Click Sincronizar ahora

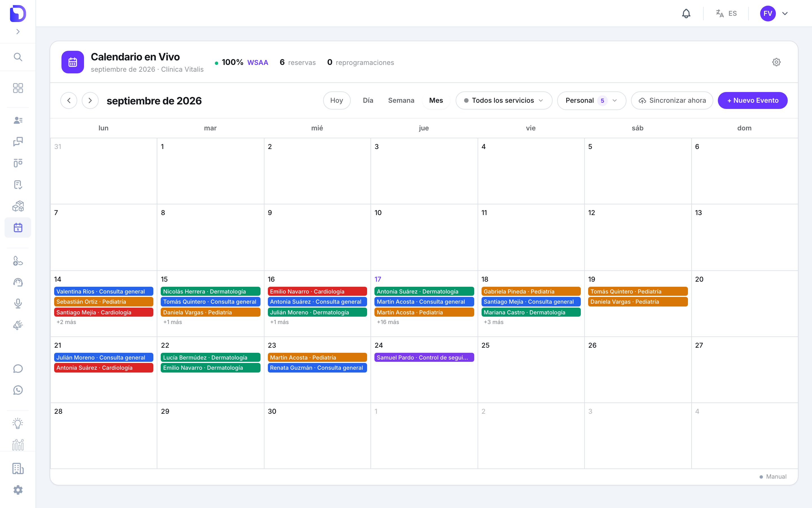[x=672, y=100]
